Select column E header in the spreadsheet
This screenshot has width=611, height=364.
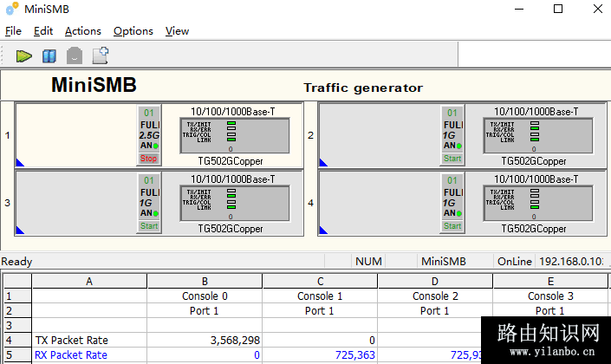pyautogui.click(x=550, y=282)
